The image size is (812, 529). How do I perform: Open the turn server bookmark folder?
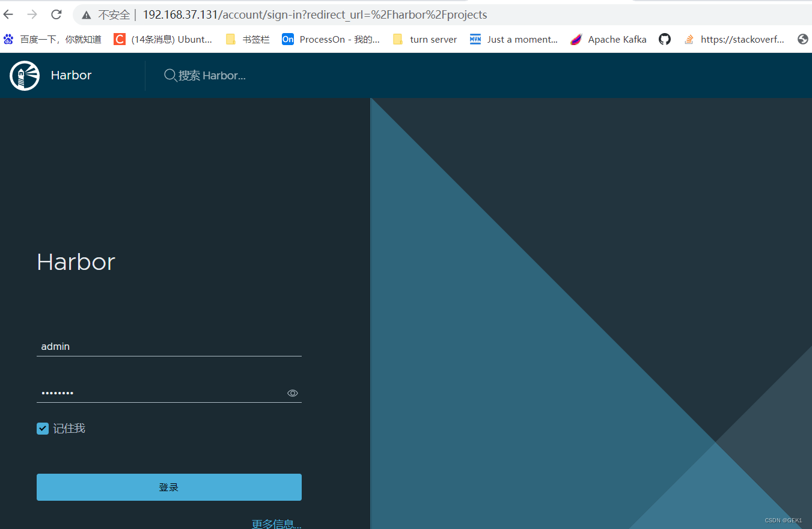(x=424, y=39)
